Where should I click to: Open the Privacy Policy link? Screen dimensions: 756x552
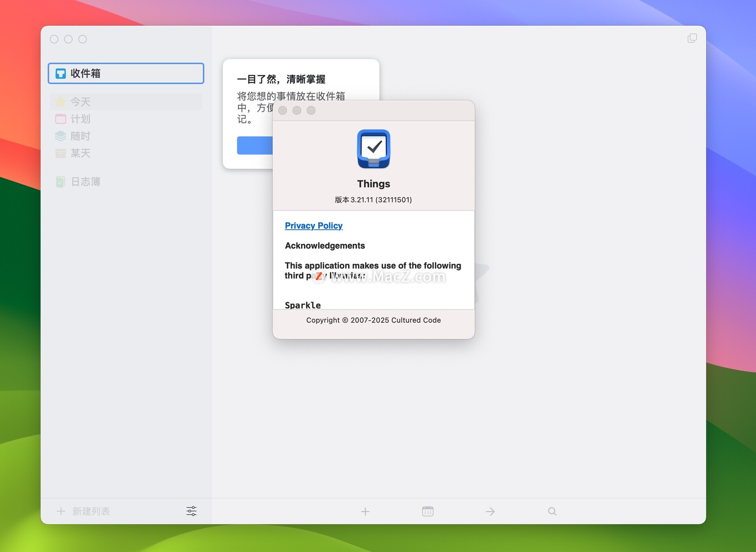[314, 226]
